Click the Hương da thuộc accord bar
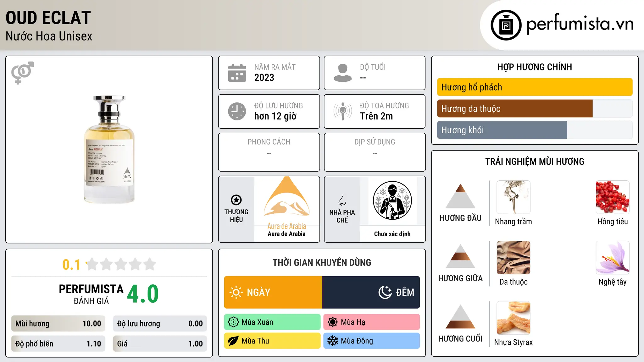Image resolution: width=644 pixels, height=362 pixels. click(x=535, y=108)
